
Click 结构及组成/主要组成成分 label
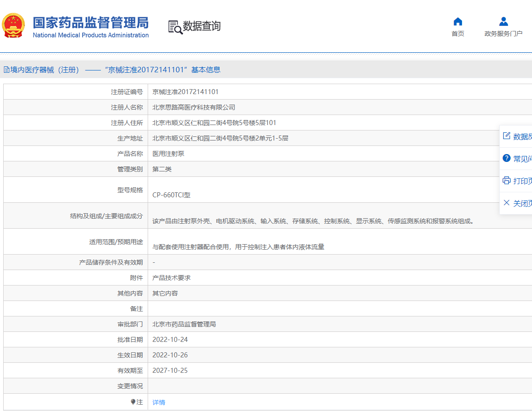106,216
